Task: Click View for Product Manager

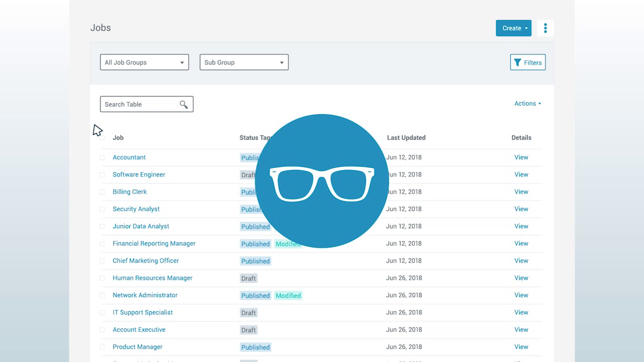Action: point(521,347)
